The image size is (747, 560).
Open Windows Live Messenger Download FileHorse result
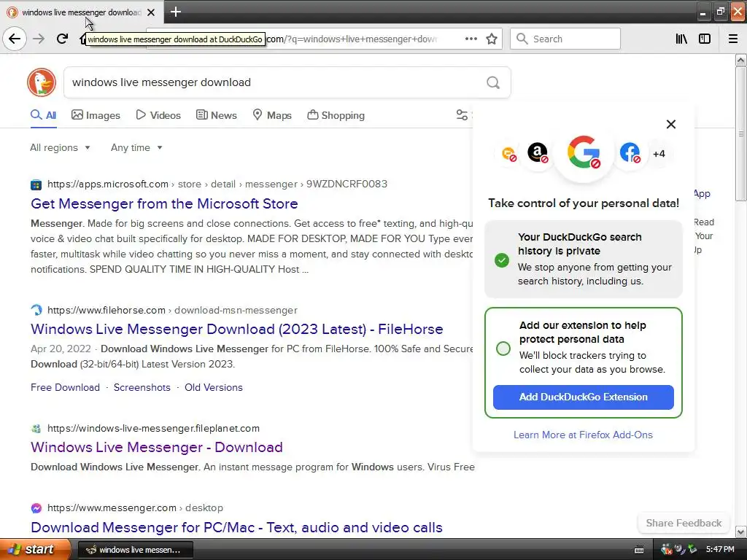[x=237, y=329]
